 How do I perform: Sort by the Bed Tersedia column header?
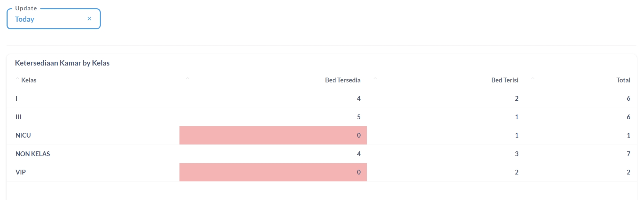pyautogui.click(x=342, y=80)
